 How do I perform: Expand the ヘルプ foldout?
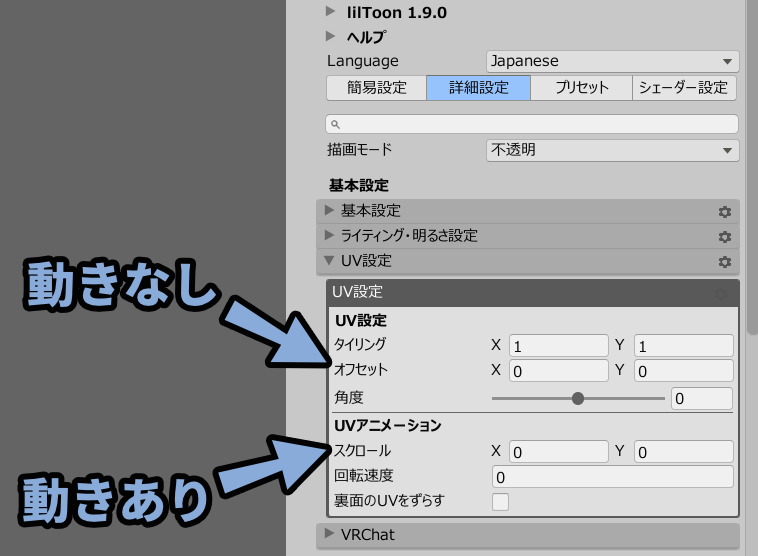tap(330, 36)
